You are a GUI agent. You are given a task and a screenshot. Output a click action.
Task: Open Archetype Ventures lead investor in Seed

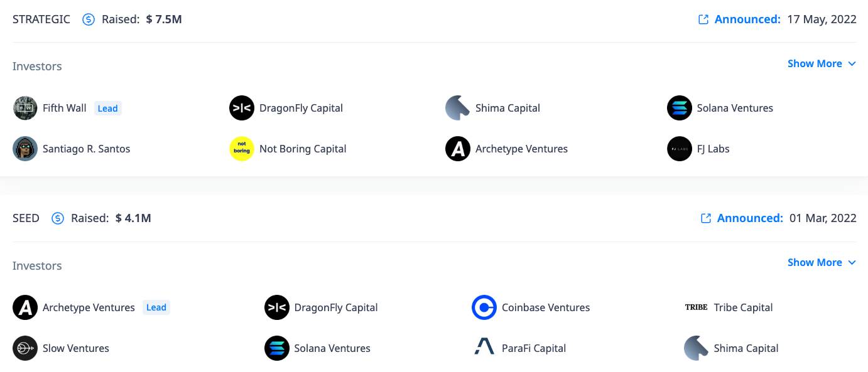[x=89, y=307]
